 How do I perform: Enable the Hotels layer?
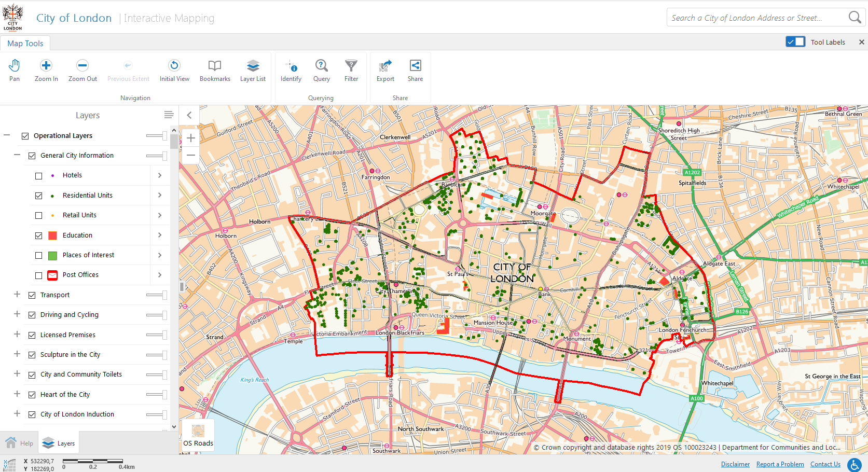[x=38, y=175]
